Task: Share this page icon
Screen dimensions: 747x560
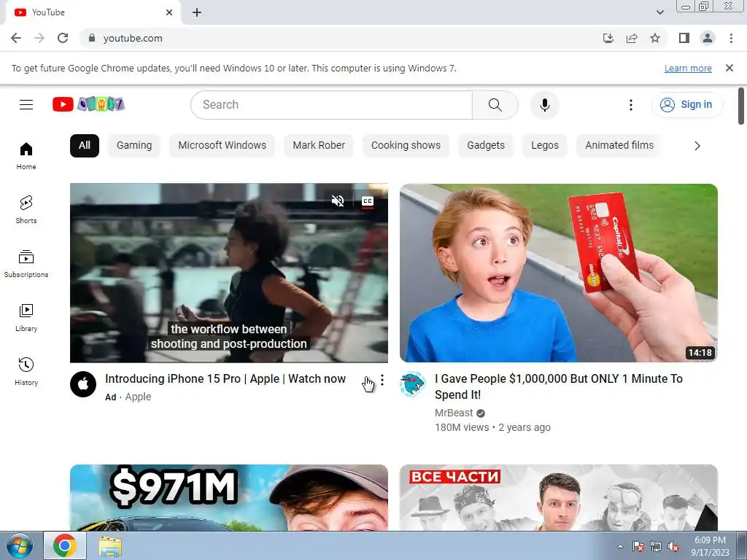Action: tap(632, 38)
